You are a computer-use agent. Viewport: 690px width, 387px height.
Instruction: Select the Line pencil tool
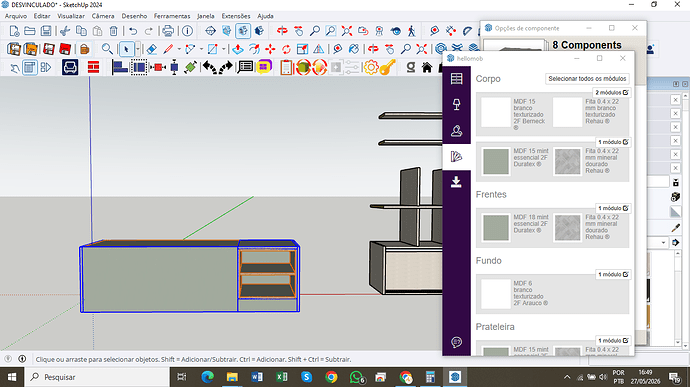(168, 49)
